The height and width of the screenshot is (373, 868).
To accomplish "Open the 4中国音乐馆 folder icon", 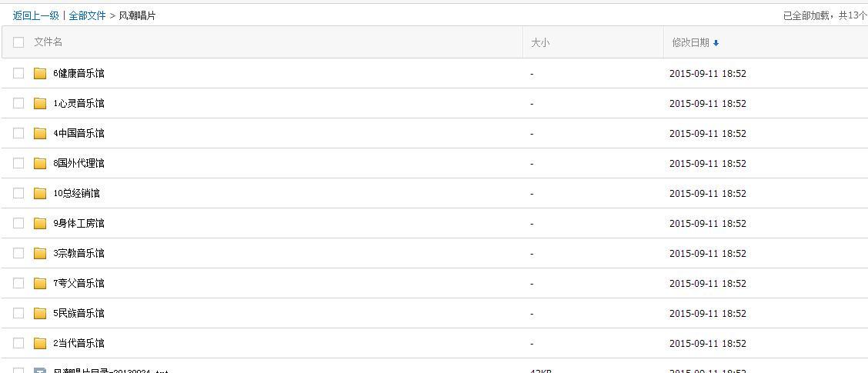I will (40, 133).
